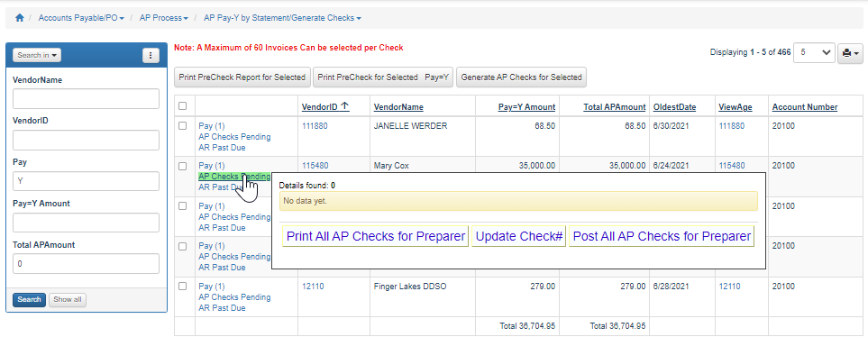Open the print/export icon menu

[x=850, y=53]
